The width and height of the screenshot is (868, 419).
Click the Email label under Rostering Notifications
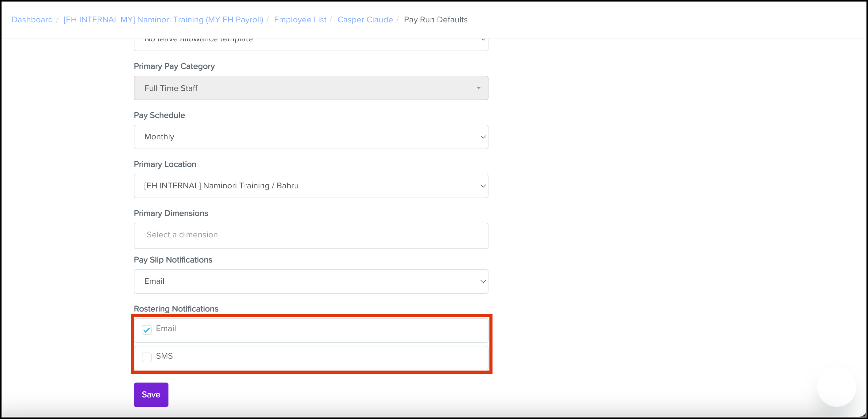[x=166, y=328]
